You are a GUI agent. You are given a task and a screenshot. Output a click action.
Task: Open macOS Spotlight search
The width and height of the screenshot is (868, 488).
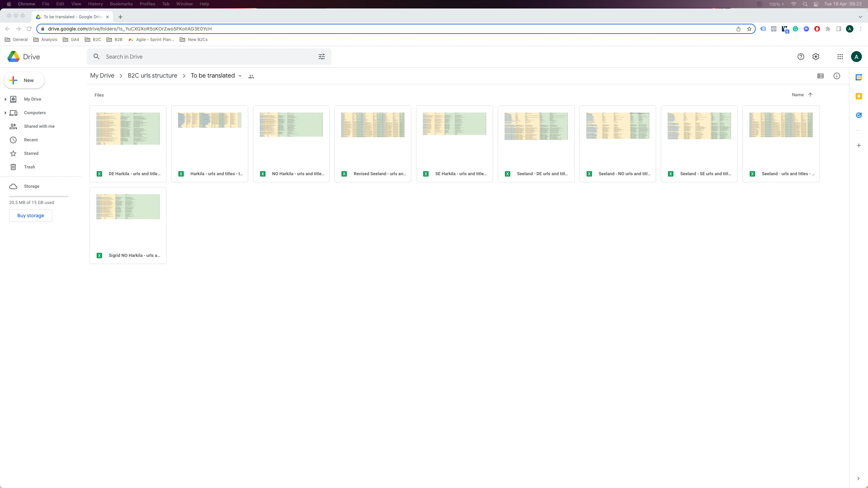[x=805, y=4]
